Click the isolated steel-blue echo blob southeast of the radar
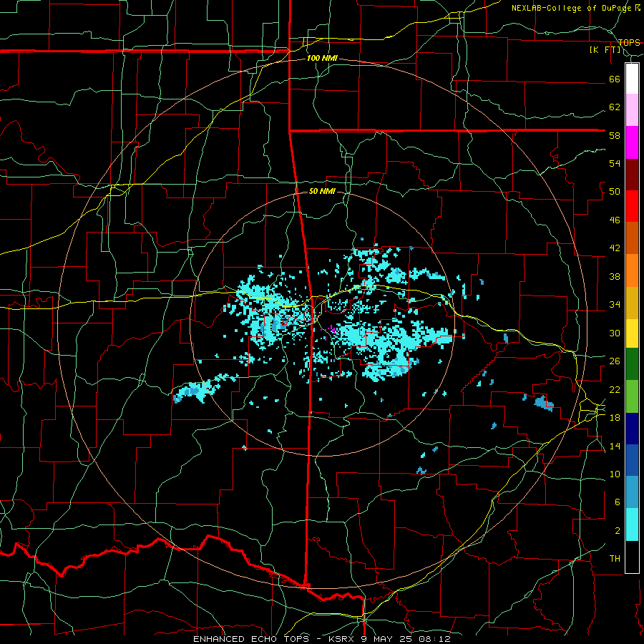This screenshot has height=644, width=644. (545, 403)
